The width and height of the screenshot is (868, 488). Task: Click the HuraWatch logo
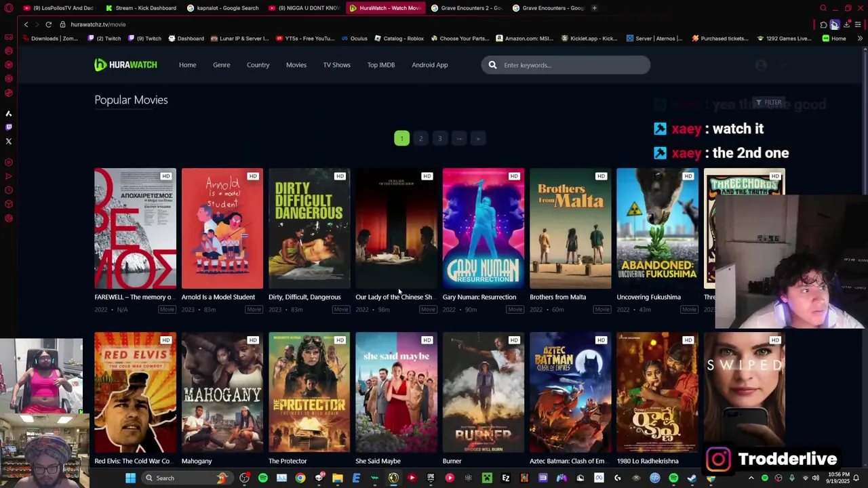click(x=125, y=65)
